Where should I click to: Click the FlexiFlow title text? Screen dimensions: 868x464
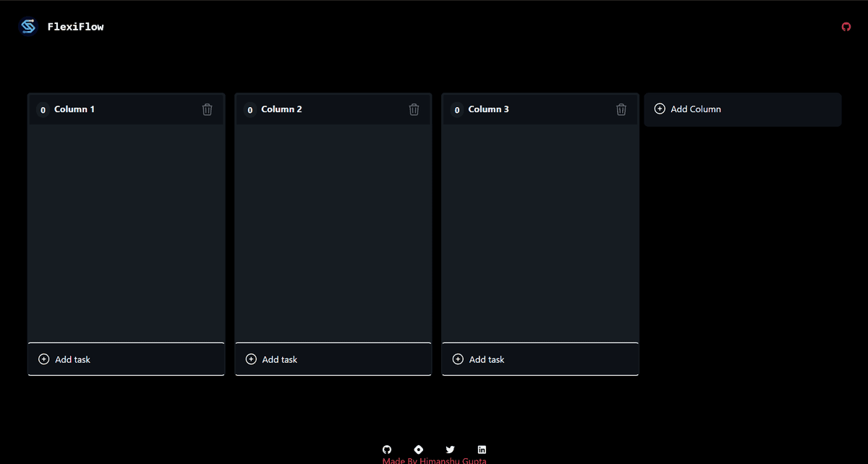75,27
